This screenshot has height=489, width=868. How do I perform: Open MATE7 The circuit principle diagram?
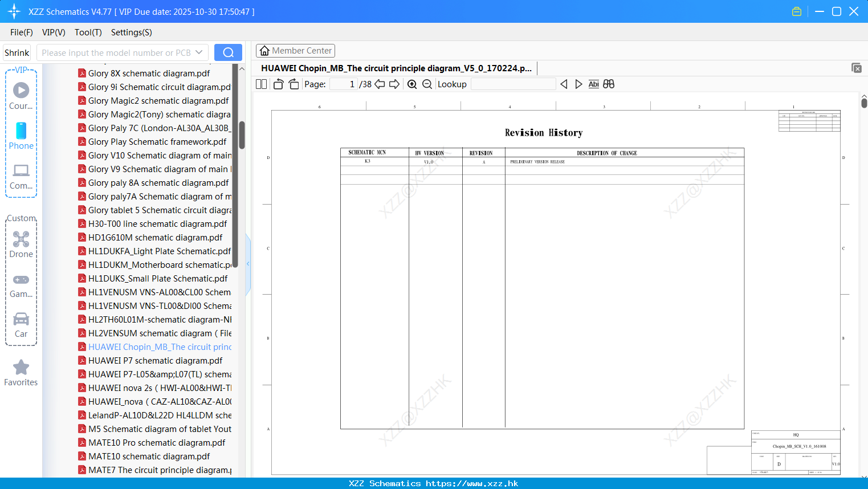pyautogui.click(x=154, y=470)
